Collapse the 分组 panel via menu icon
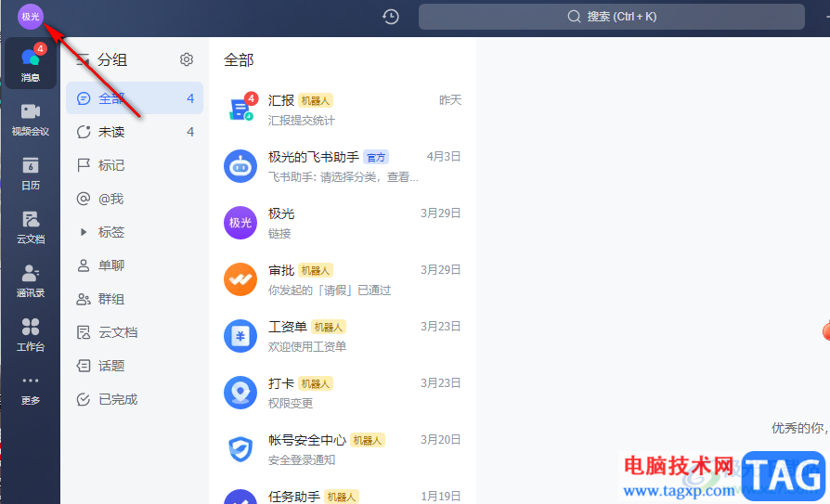The image size is (830, 504). (83, 59)
